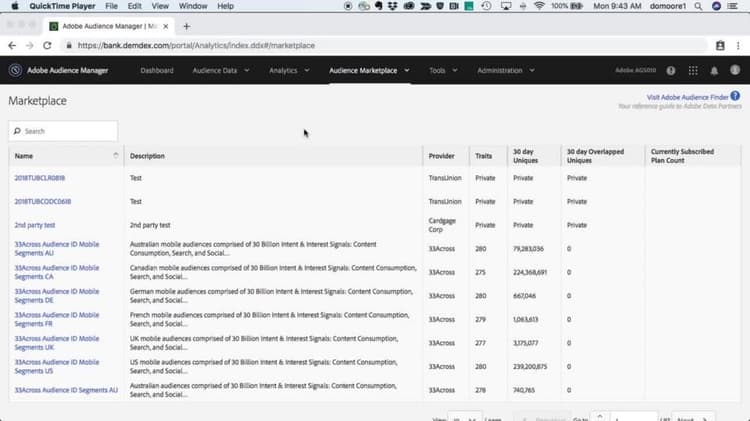The image size is (750, 421).
Task: Click the Marketplace Search field
Action: click(x=63, y=131)
